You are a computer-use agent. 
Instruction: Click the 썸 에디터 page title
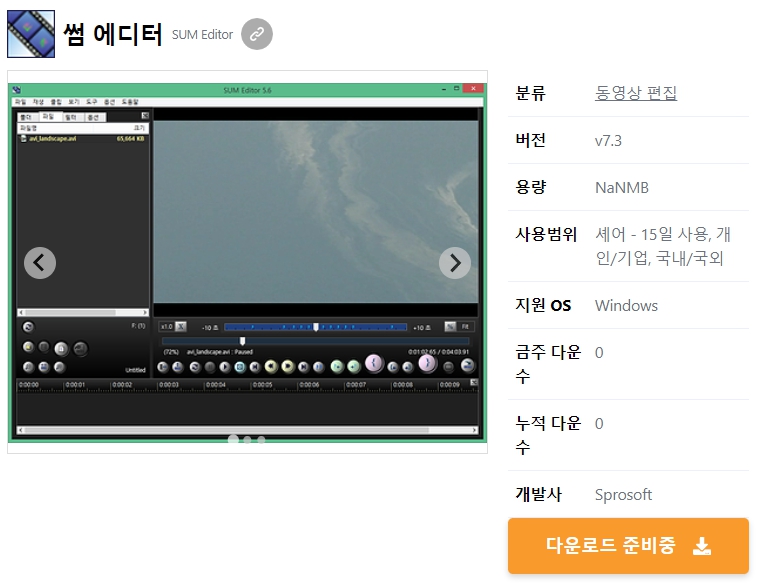point(113,34)
